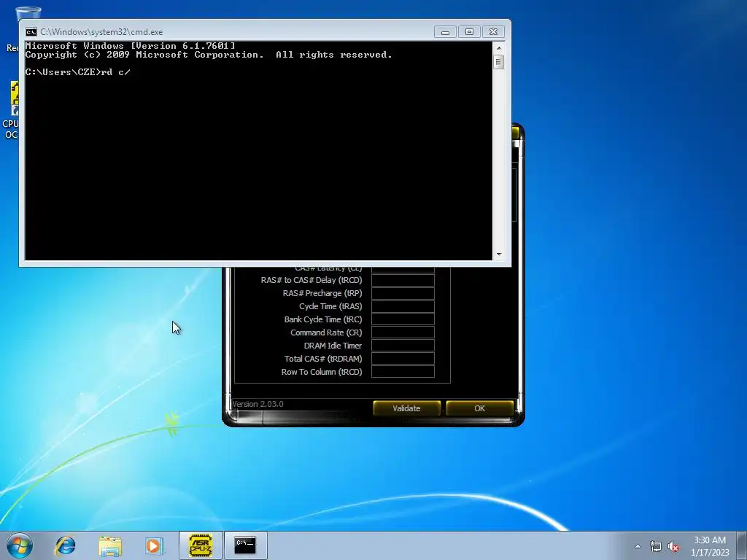Switch to ASRock CPU-Z taskbar button
The width and height of the screenshot is (747, 560).
[x=201, y=545]
